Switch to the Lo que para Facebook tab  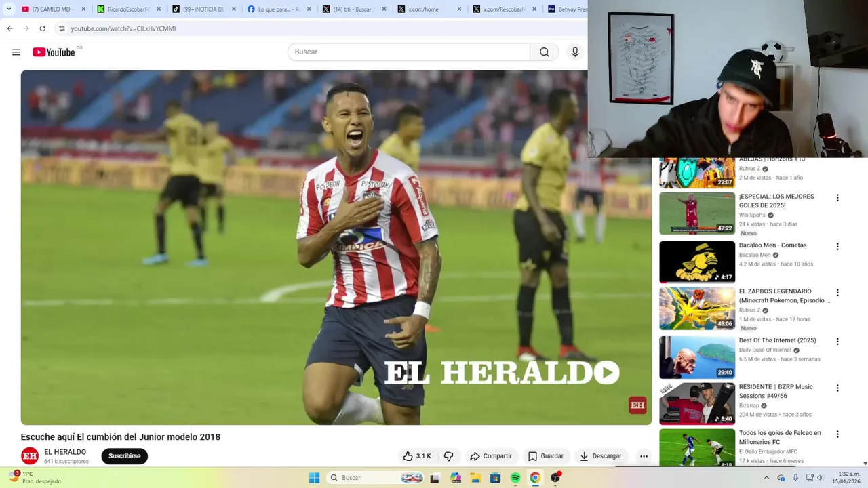pos(277,9)
